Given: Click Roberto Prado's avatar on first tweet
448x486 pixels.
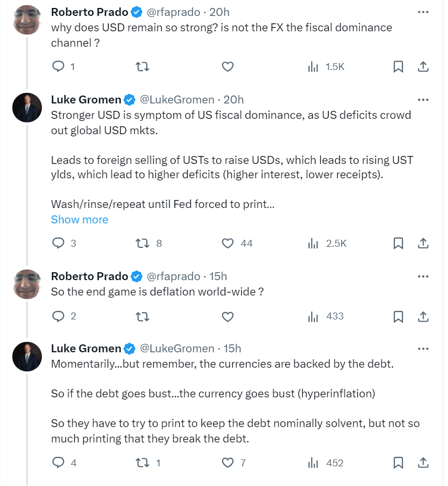Looking at the screenshot, I should coord(27,20).
